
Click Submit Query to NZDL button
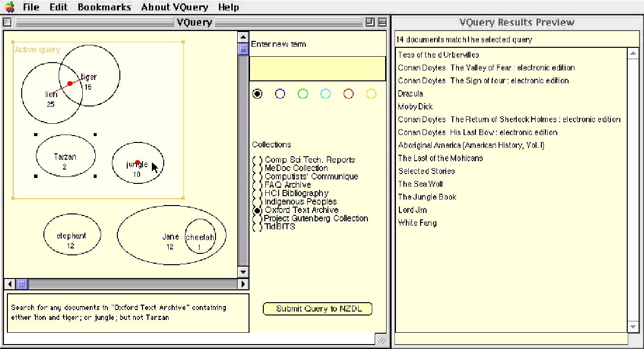click(x=318, y=309)
